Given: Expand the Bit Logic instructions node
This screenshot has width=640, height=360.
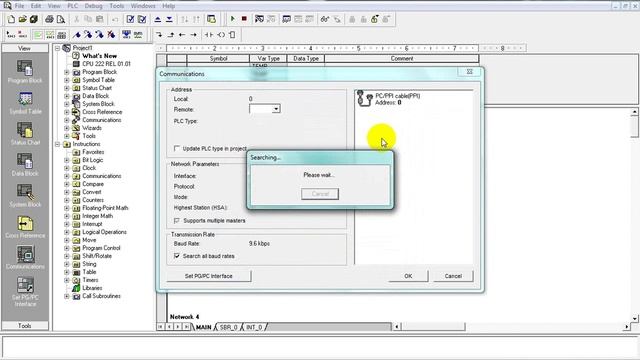Looking at the screenshot, I should click(x=67, y=160).
